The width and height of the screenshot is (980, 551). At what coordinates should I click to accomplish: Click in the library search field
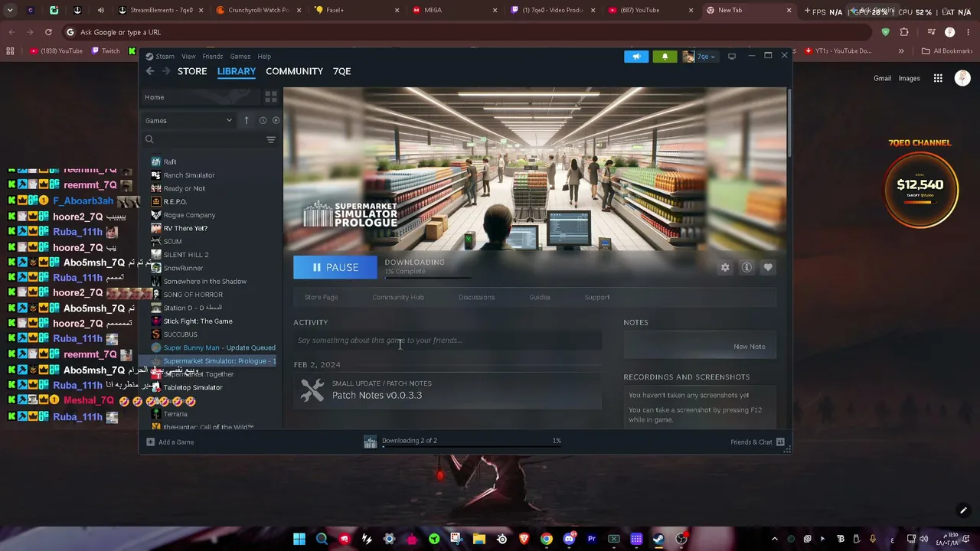click(x=204, y=139)
